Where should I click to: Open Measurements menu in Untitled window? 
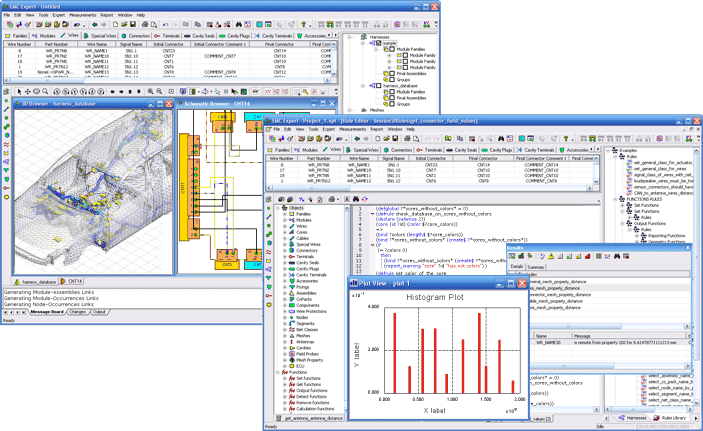[82, 15]
